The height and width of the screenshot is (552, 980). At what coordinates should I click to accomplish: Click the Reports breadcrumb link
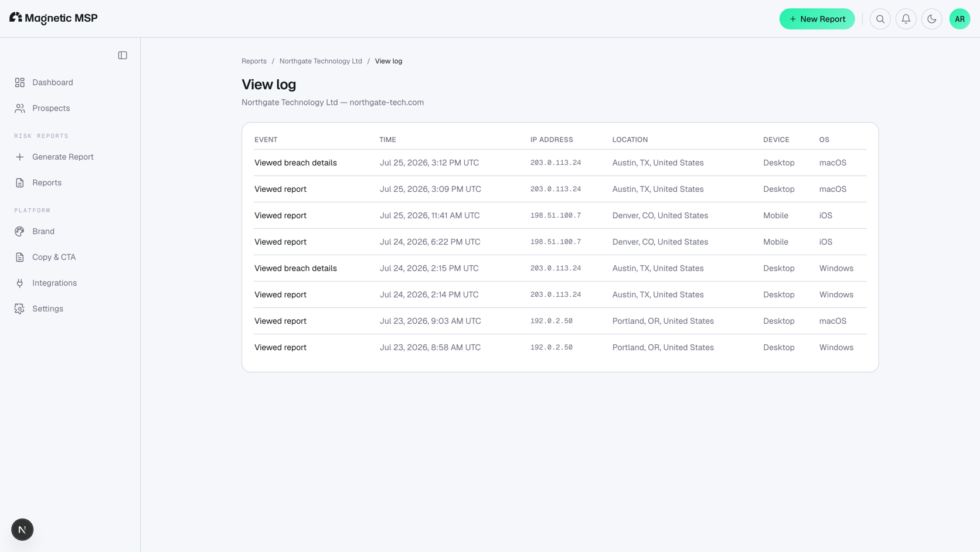(x=254, y=61)
